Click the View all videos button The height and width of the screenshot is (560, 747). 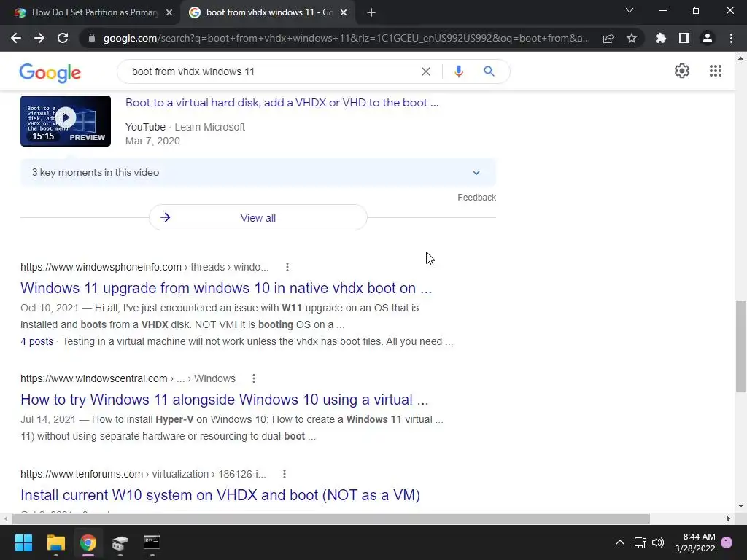point(258,217)
